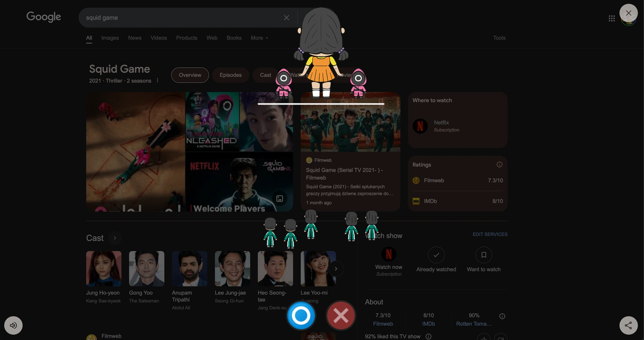
Task: Switch to the Images tab
Action: coord(110,38)
